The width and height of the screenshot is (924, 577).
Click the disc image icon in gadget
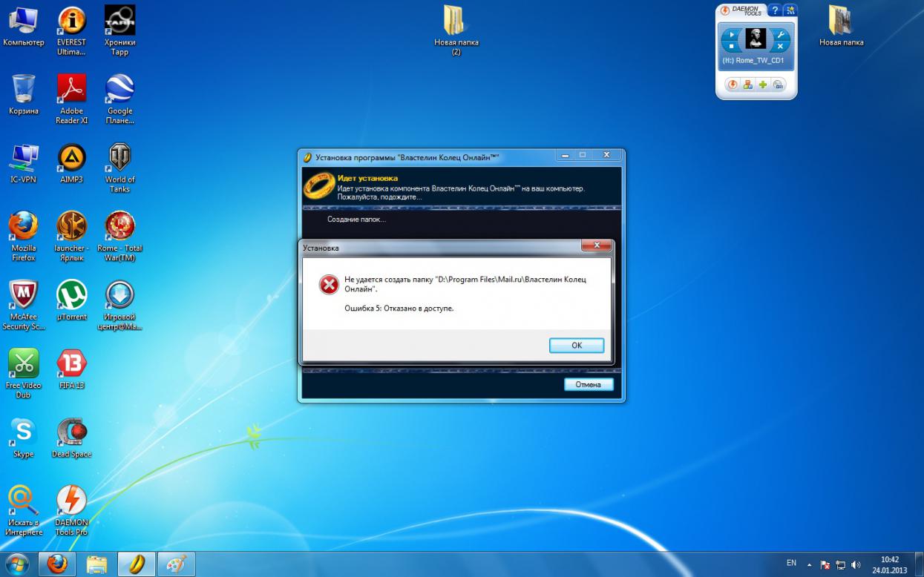[x=779, y=85]
